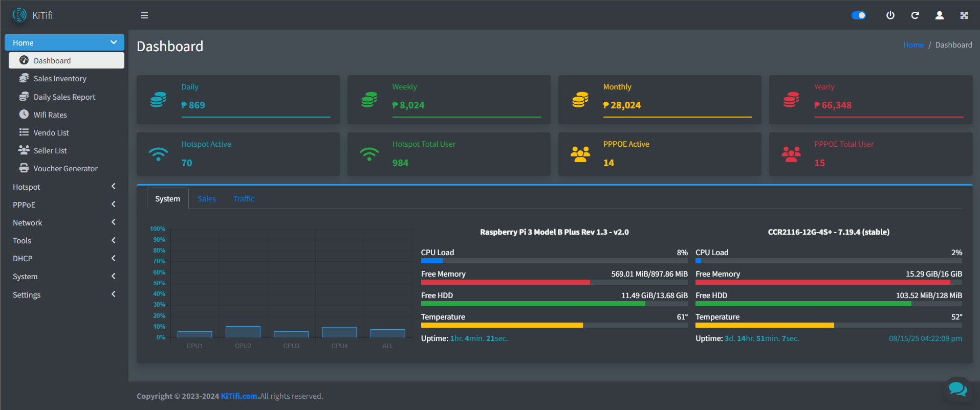Screen dimensions: 980x410
Task: Click the refresh icon in top bar
Action: (915, 15)
